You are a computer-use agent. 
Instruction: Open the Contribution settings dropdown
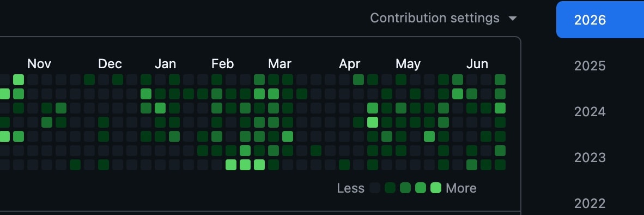(443, 18)
